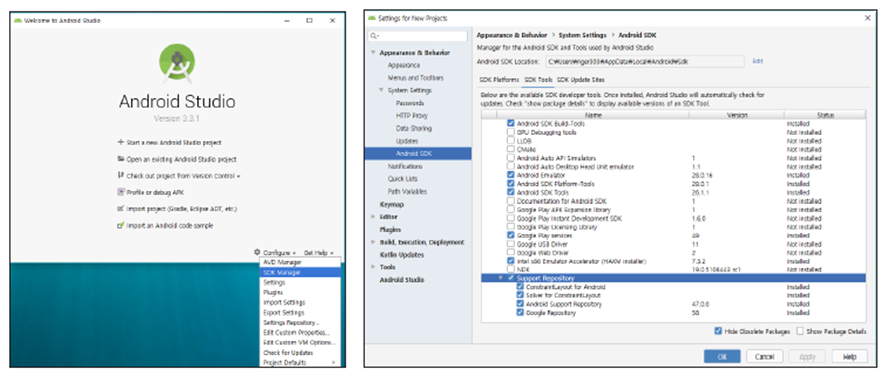Collapse the System Settings tree node

[x=381, y=91]
